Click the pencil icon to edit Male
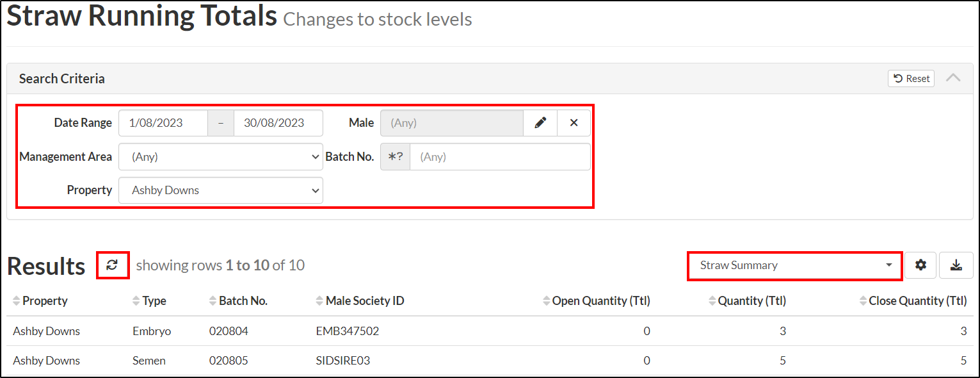The image size is (980, 378). tap(540, 123)
